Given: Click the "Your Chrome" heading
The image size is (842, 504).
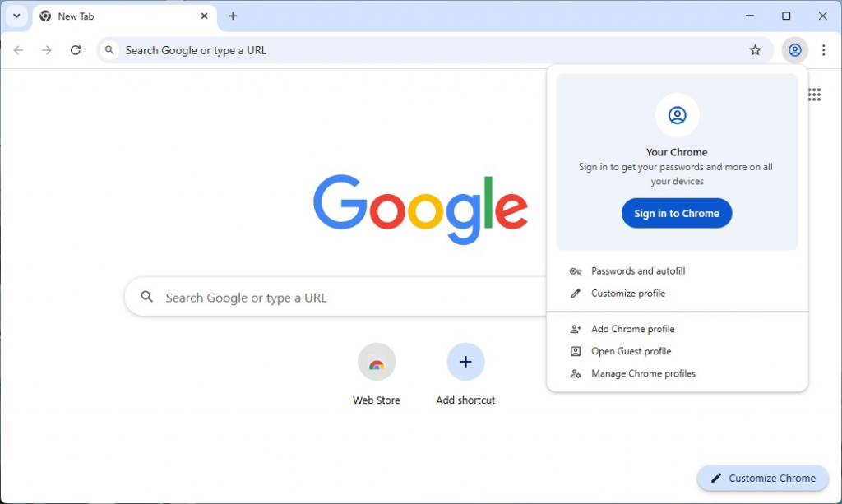Looking at the screenshot, I should click(677, 152).
